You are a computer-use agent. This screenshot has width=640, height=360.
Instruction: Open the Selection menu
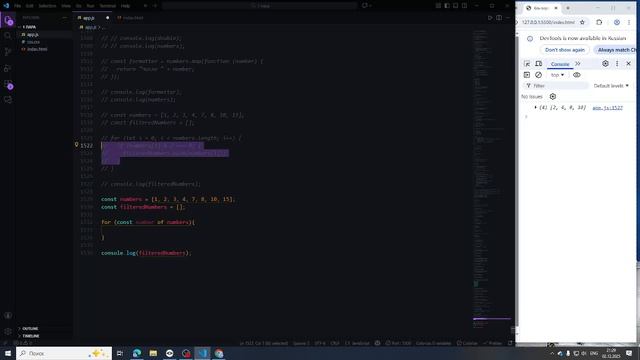(x=47, y=6)
